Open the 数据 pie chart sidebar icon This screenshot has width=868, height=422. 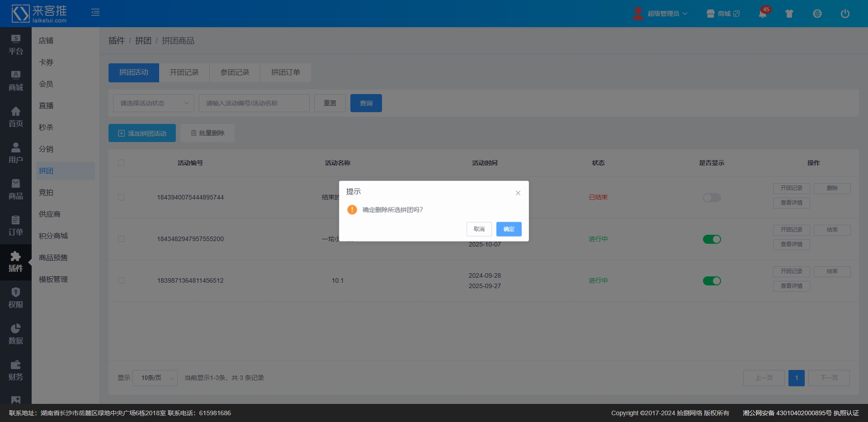tap(16, 334)
